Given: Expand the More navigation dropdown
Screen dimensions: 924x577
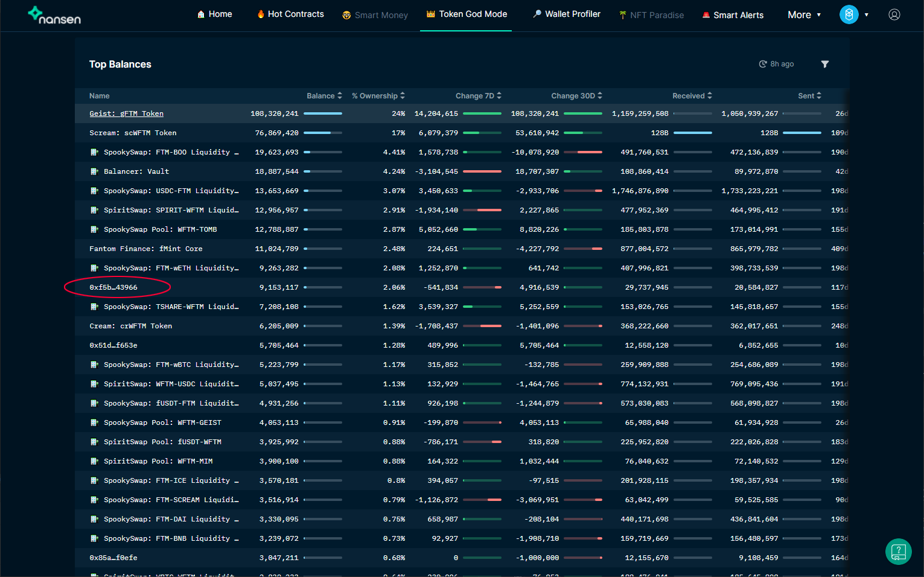Looking at the screenshot, I should (x=805, y=15).
